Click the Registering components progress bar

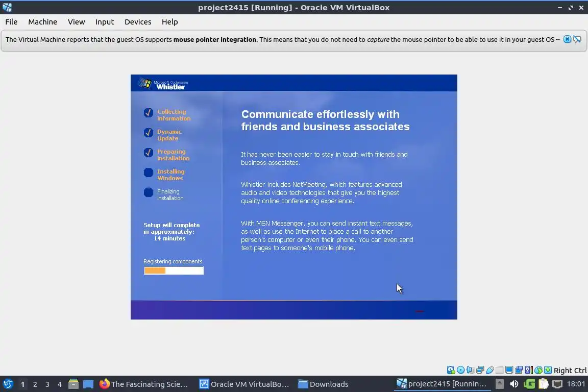click(174, 271)
